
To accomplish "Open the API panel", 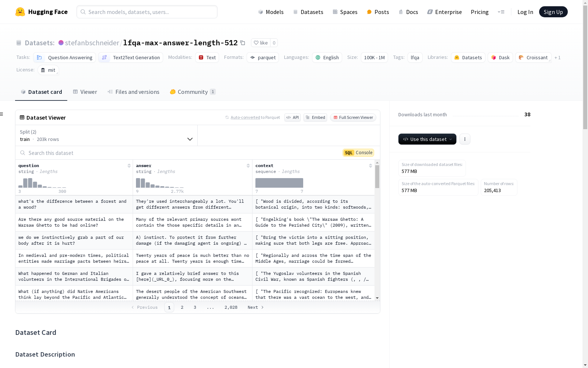I will tap(293, 117).
